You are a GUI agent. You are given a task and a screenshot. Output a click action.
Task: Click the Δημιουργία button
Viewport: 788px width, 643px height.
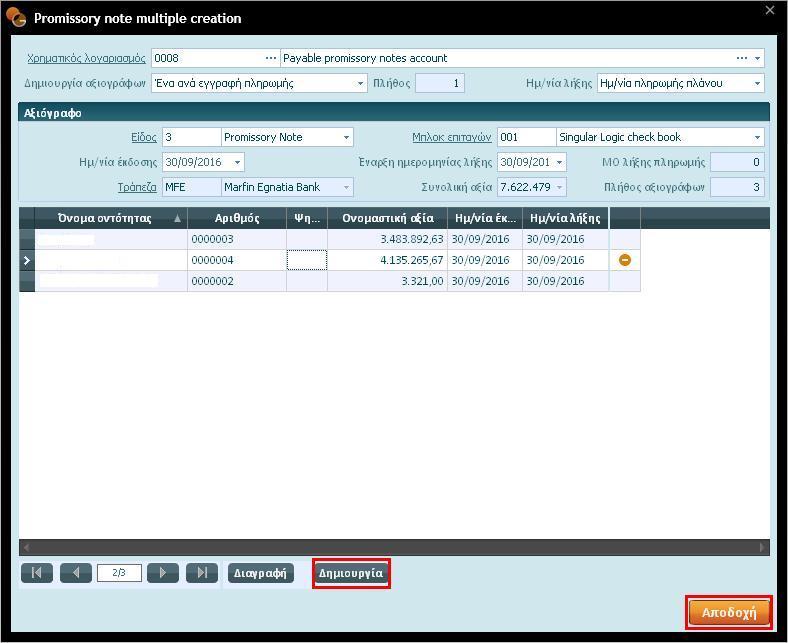351,573
